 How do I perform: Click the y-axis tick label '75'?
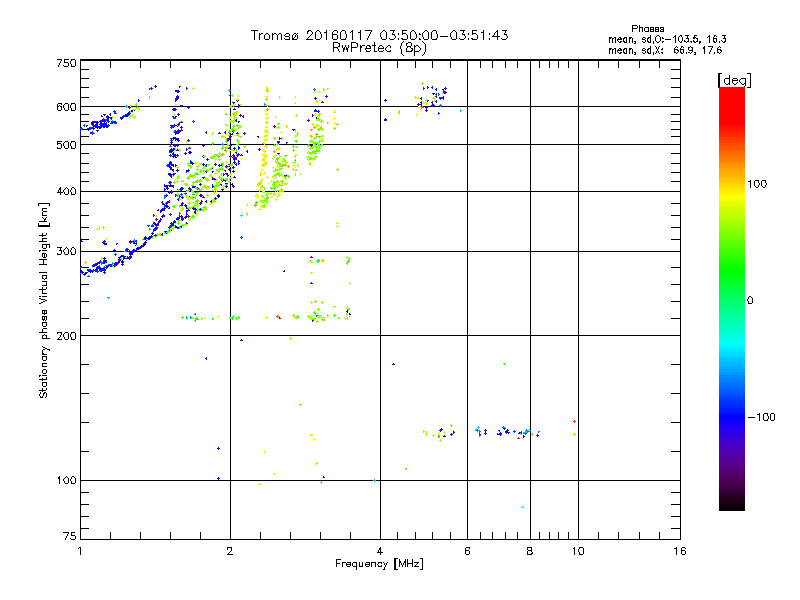pyautogui.click(x=70, y=536)
